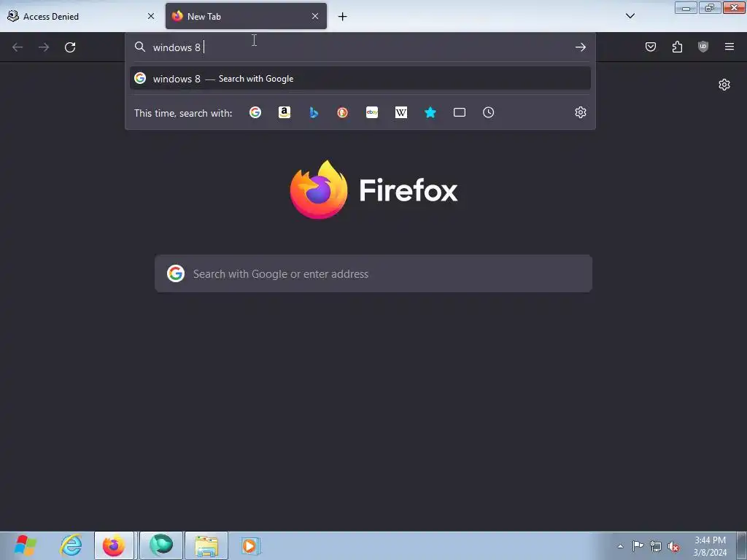Open search settings gear in dropdown
747x560 pixels.
[x=580, y=112]
